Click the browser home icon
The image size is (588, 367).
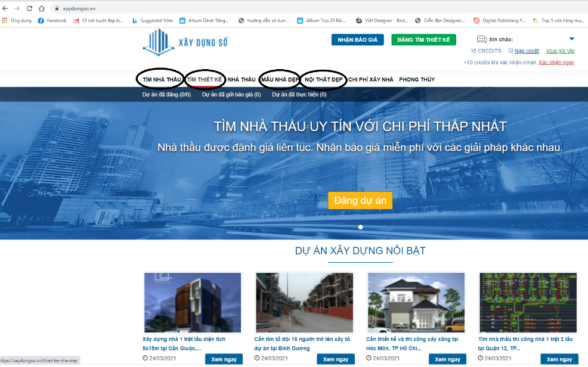pyautogui.click(x=42, y=8)
